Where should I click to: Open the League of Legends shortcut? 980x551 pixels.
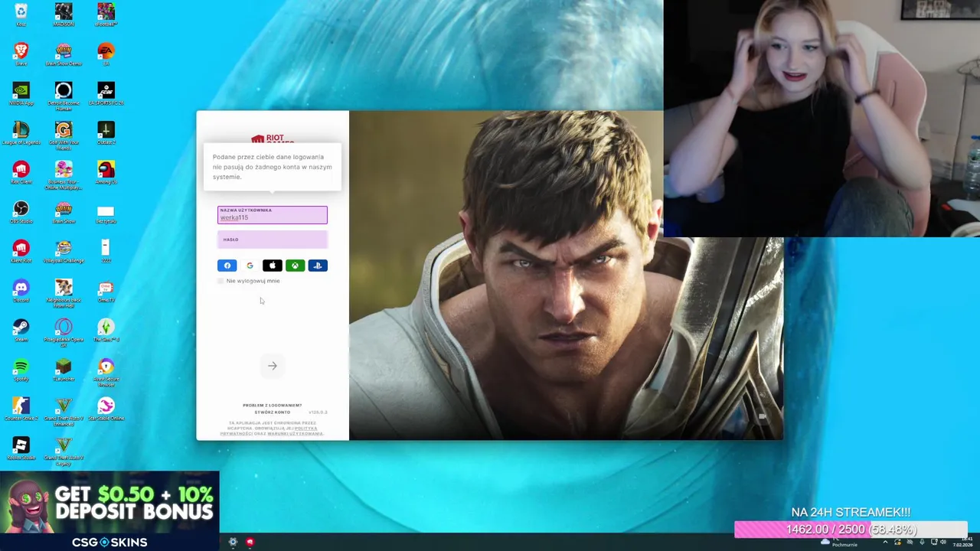pos(21,133)
